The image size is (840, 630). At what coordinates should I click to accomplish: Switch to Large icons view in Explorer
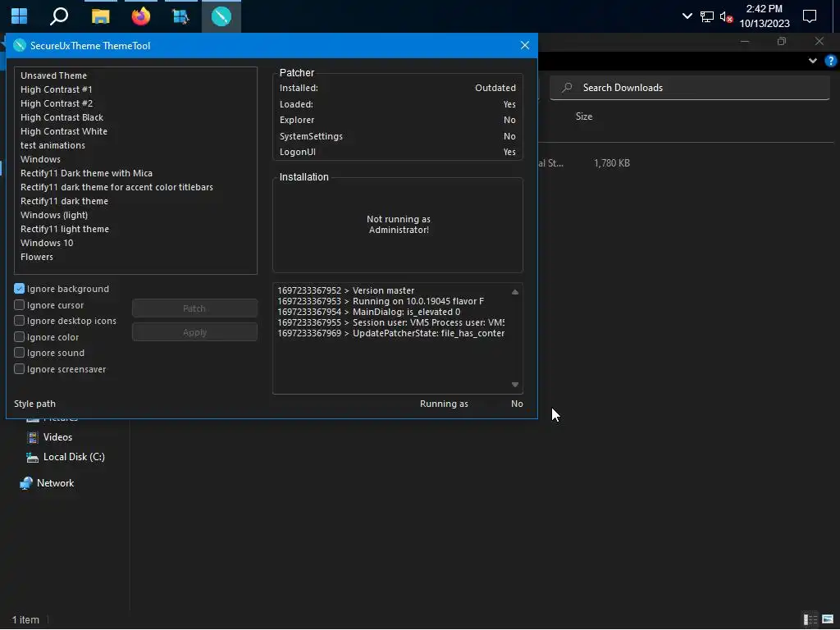828,620
